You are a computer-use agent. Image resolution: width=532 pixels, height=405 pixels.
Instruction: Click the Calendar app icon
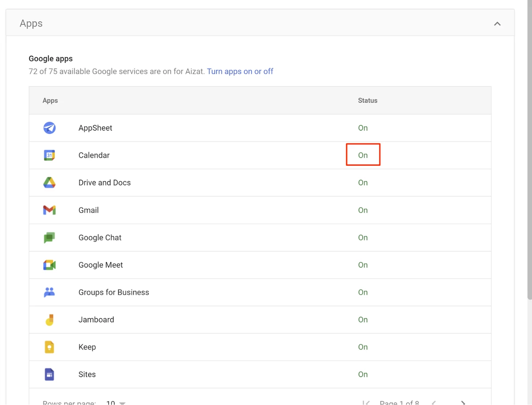coord(49,155)
